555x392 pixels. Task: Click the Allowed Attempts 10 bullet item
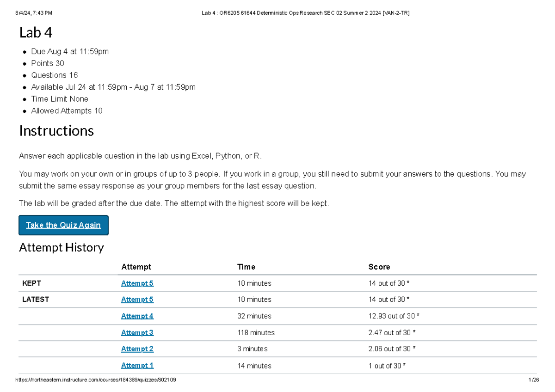click(67, 111)
